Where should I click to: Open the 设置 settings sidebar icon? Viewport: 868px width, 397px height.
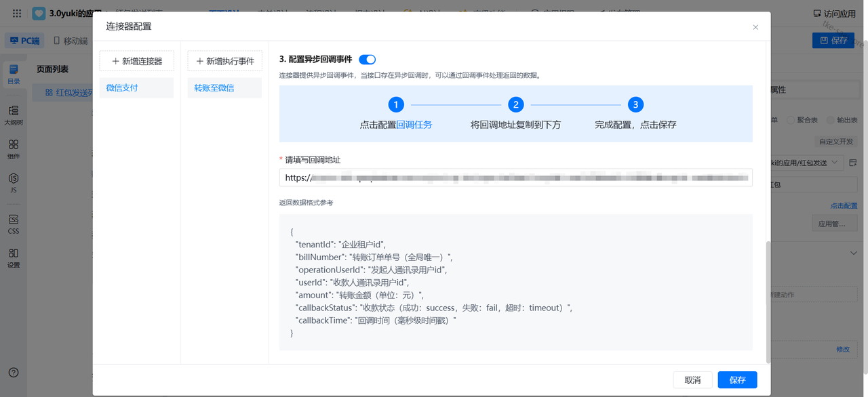pos(14,257)
